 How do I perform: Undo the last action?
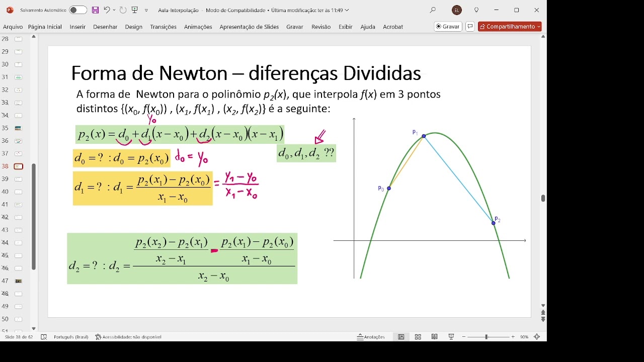point(107,10)
